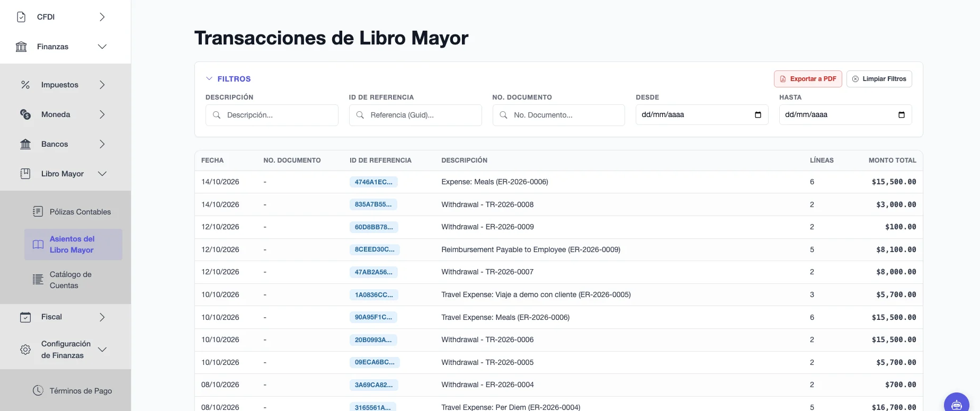Click the Fiscal calendar icon
The width and height of the screenshot is (980, 411).
tap(25, 317)
